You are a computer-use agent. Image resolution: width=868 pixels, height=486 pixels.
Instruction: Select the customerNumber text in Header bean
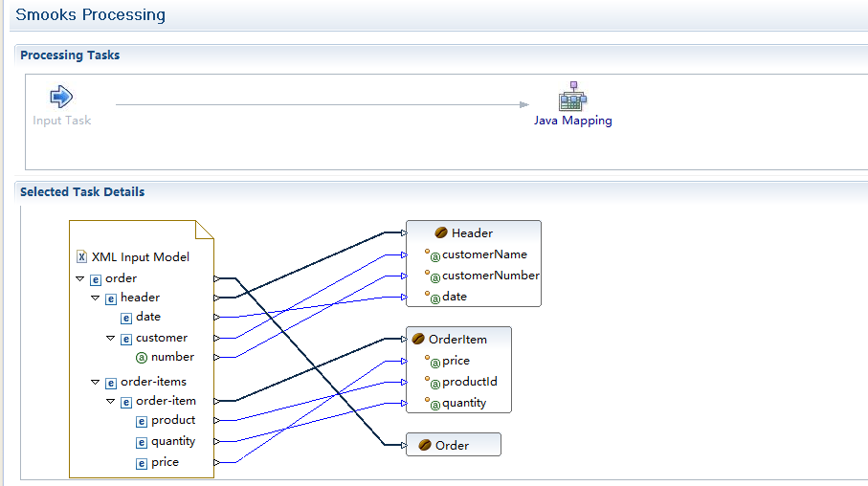click(491, 276)
